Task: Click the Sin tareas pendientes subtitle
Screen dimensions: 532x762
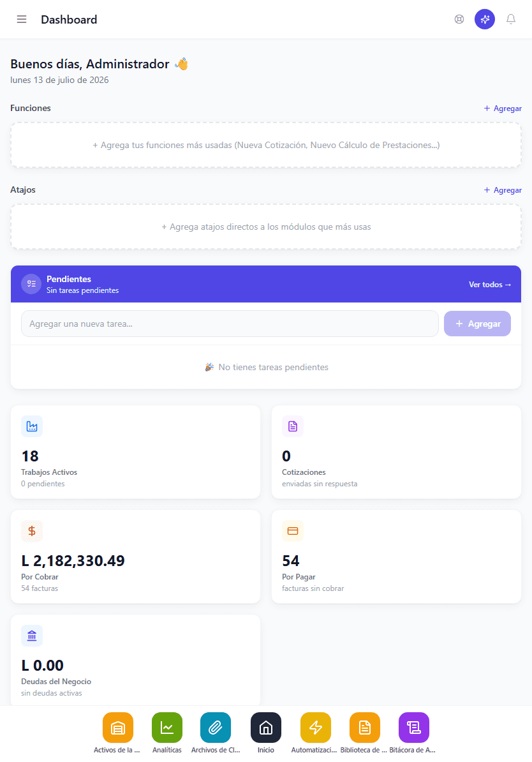Action: point(82,290)
